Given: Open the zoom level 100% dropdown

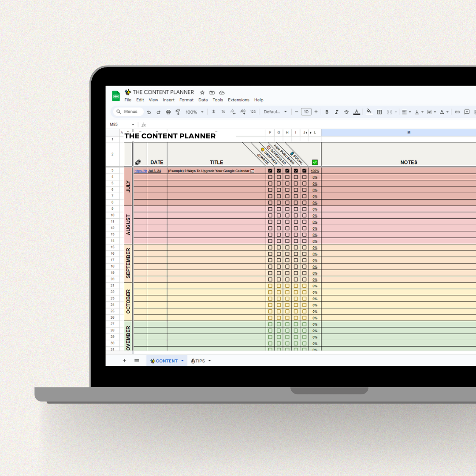Looking at the screenshot, I should point(195,112).
